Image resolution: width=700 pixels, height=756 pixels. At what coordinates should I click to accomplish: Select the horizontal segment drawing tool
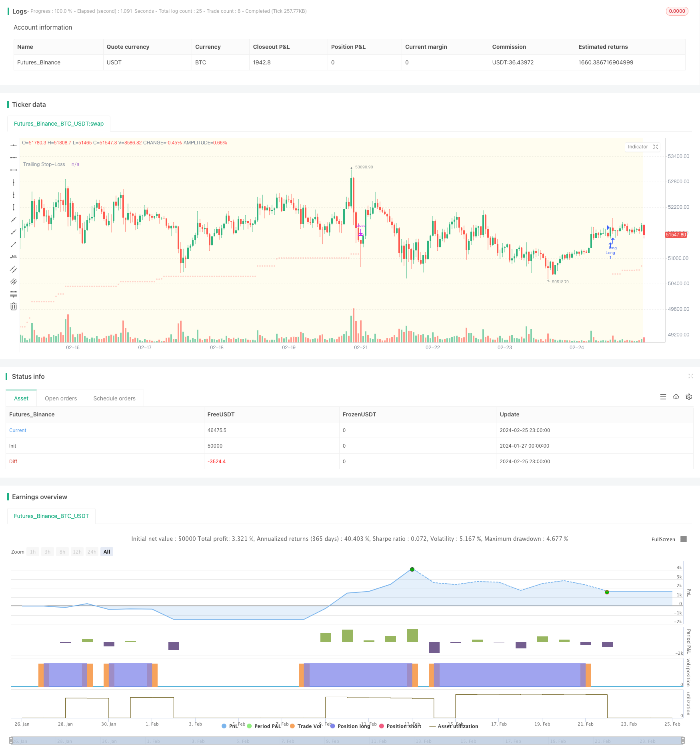click(14, 170)
